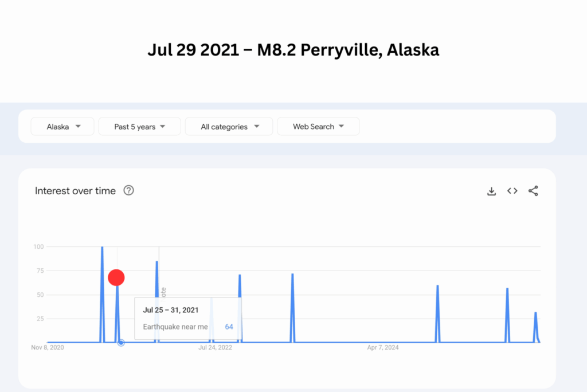Click the tooltip date Jul 25 – 31, 2021
587x392 pixels.
point(171,310)
